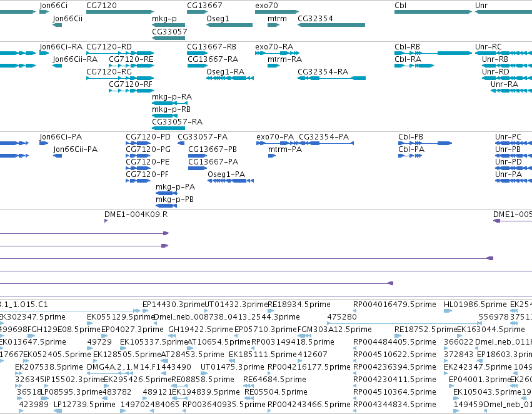Open transcript exo70-RA
This screenshot has height=414, width=532.
coord(274,46)
